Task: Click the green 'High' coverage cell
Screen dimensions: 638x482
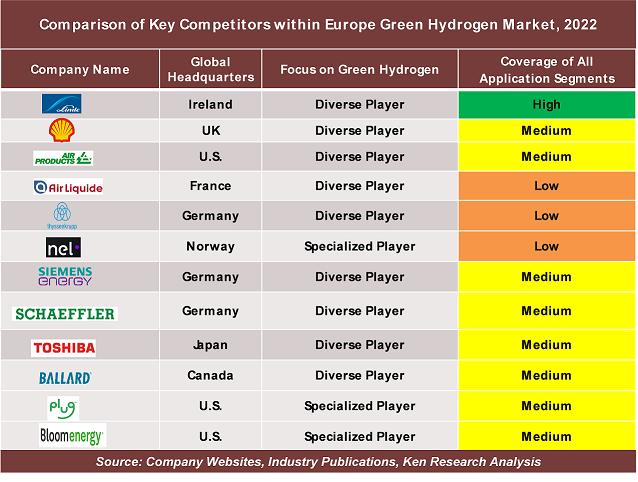Action: (546, 105)
